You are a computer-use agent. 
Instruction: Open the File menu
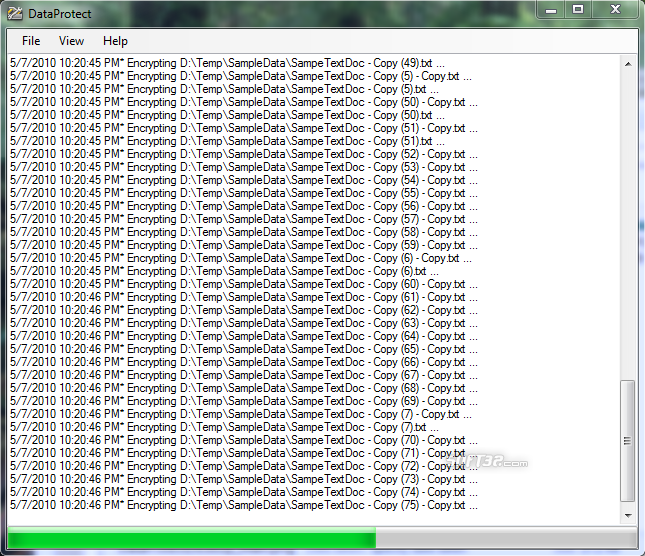[x=31, y=41]
